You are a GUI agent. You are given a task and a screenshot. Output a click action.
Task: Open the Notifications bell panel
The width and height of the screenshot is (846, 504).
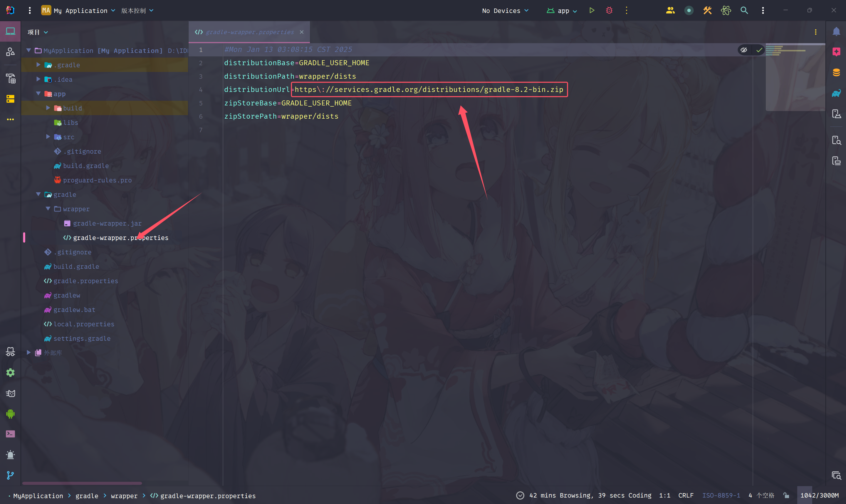[x=836, y=32]
